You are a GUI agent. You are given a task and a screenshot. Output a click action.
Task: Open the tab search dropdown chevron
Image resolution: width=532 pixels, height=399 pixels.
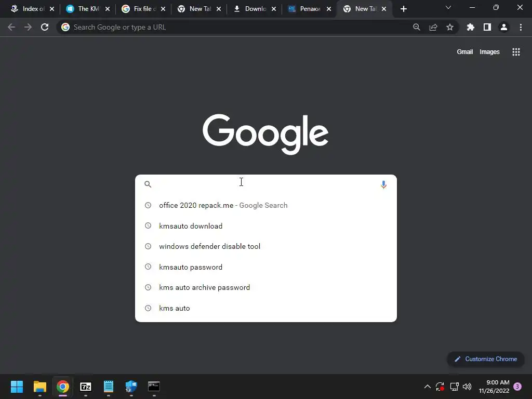click(x=448, y=7)
